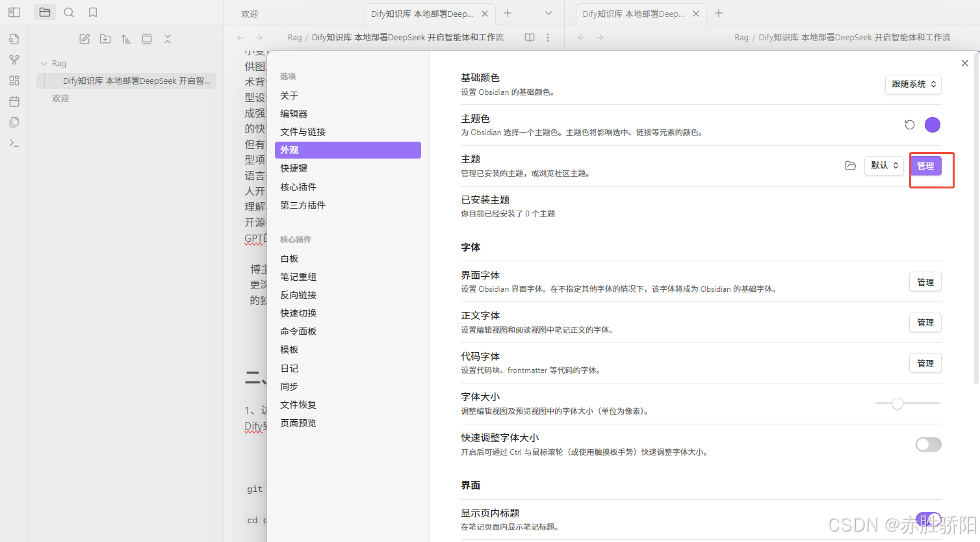980x542 pixels.
Task: Create a new note icon
Action: pos(84,39)
